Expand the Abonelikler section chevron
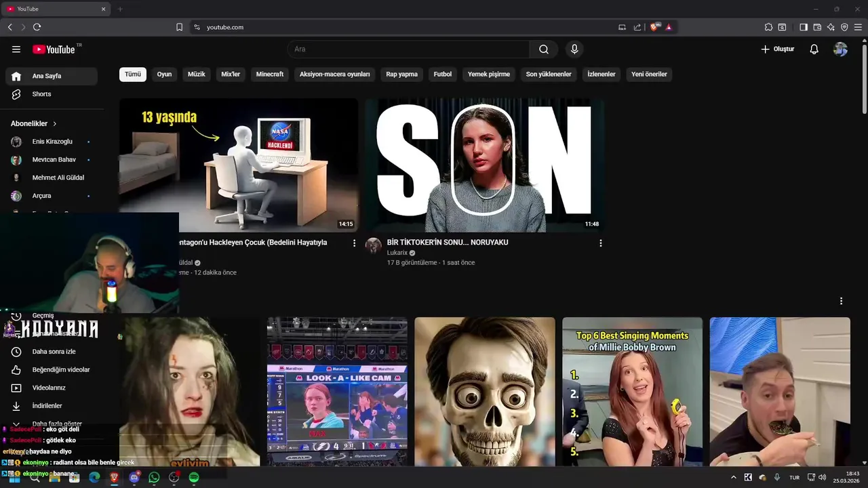The height and width of the screenshot is (488, 868). coord(55,124)
